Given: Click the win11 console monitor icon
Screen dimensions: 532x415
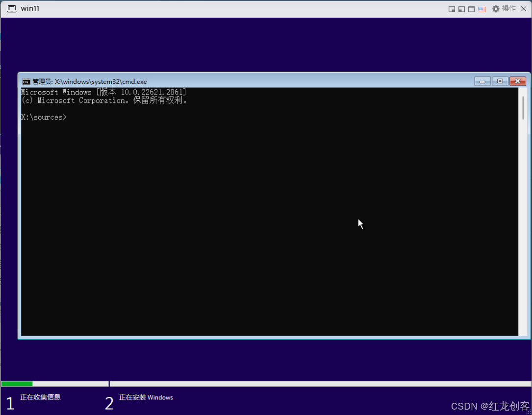Looking at the screenshot, I should (12, 9).
